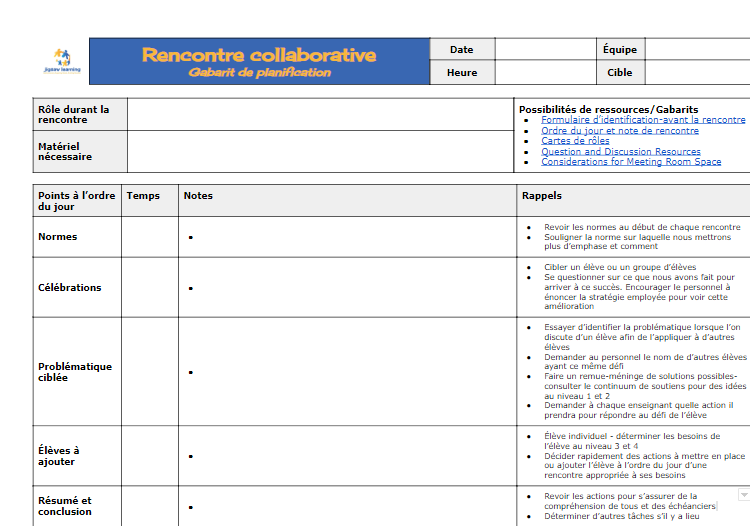Select the blank Équipe cell
Viewport: 750px width, 526px height.
[x=697, y=50]
